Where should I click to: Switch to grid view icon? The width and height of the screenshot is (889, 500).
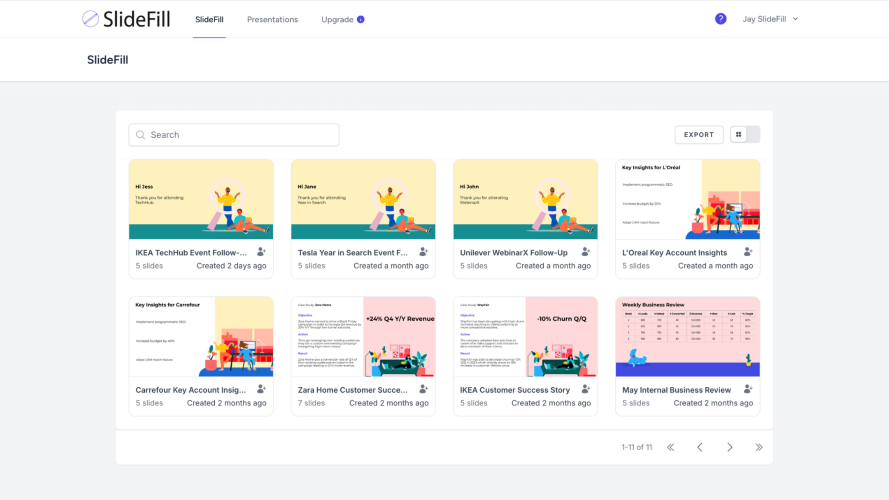[x=738, y=134]
